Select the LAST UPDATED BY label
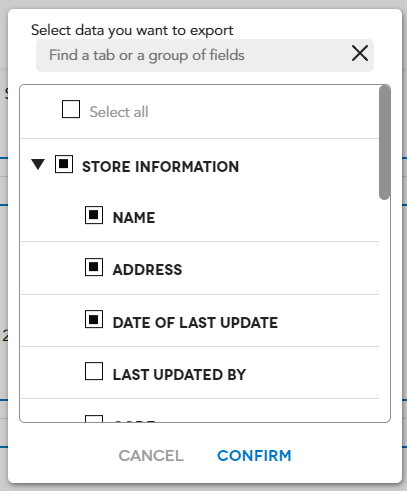407x491 pixels. (179, 375)
